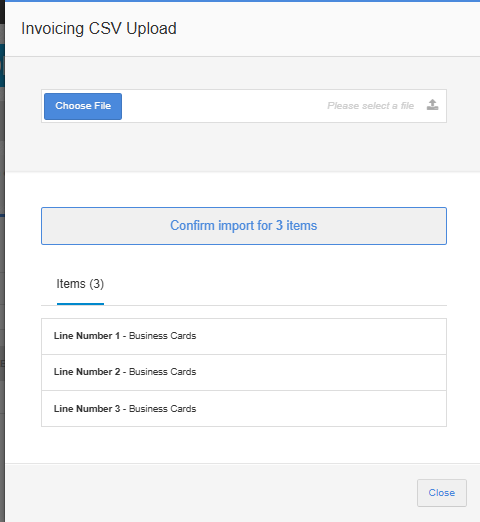Click the Choose File button
Image resolution: width=480 pixels, height=522 pixels.
[83, 106]
